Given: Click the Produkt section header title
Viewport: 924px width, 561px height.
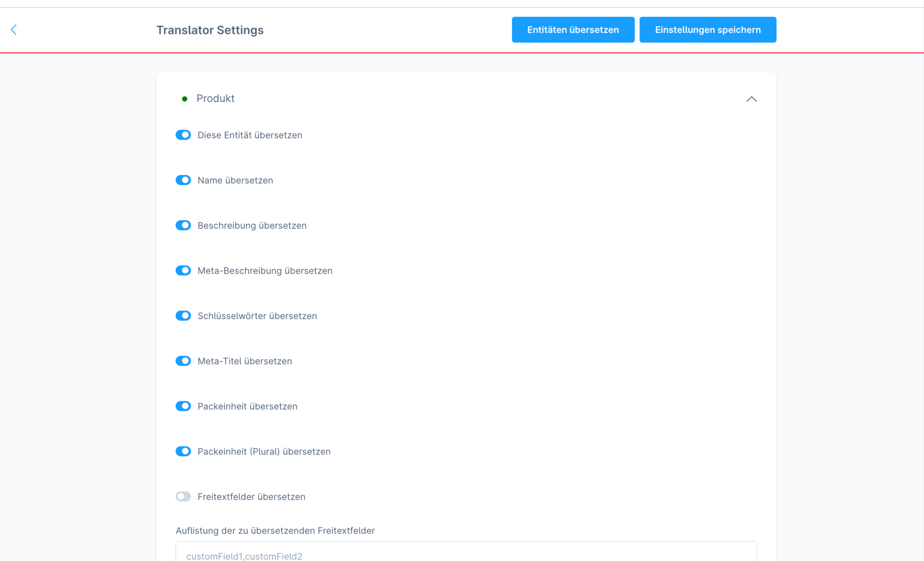Looking at the screenshot, I should click(215, 98).
